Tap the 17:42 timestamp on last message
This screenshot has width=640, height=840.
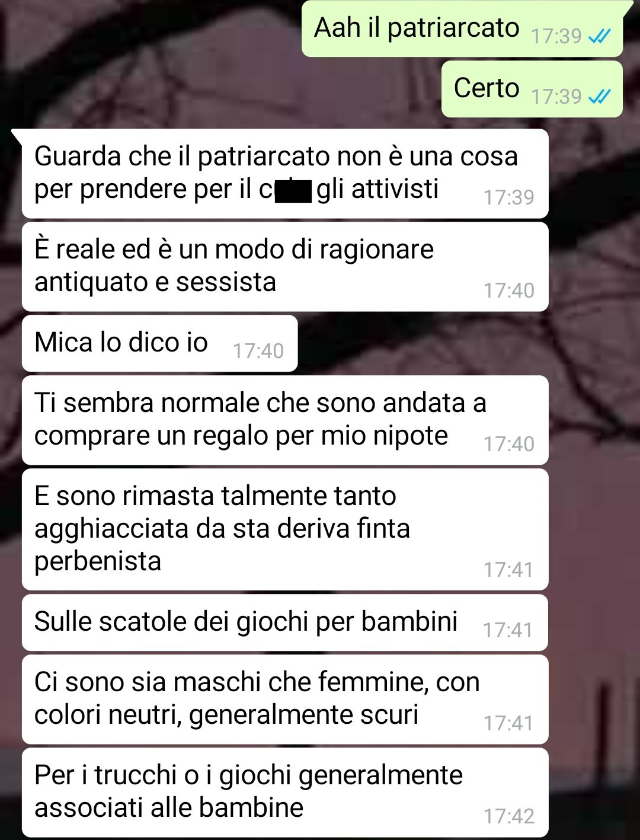click(509, 816)
